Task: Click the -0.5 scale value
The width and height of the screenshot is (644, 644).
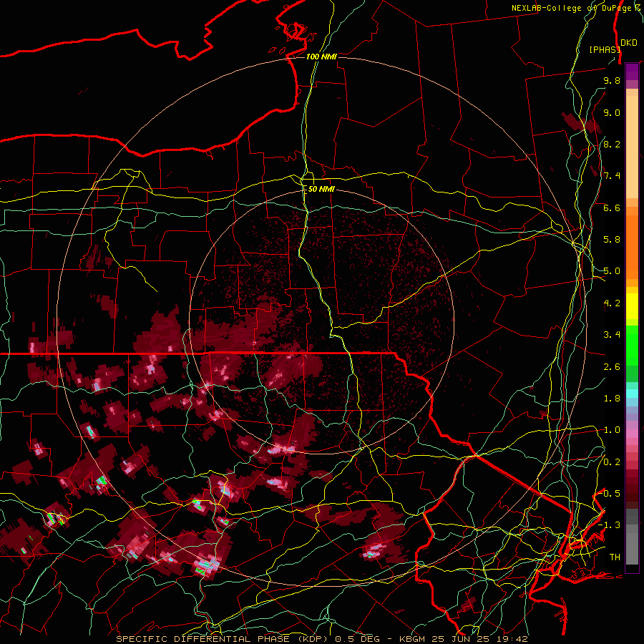Action: pyautogui.click(x=610, y=493)
